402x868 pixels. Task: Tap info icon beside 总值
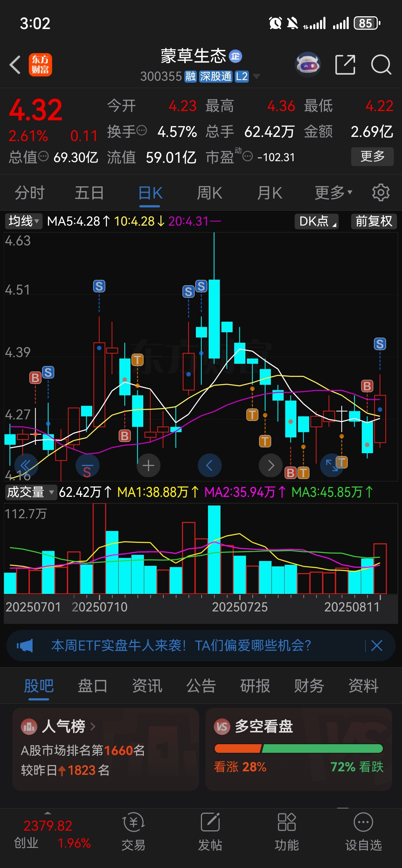tap(43, 156)
